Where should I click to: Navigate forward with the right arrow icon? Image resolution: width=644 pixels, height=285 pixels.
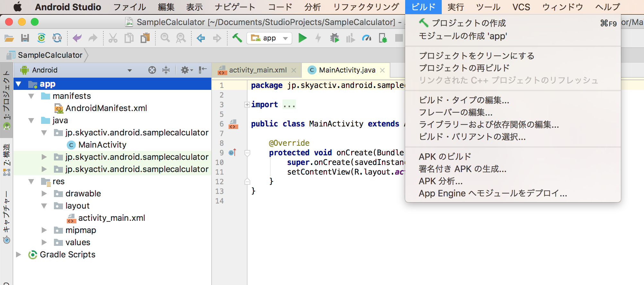(x=217, y=39)
